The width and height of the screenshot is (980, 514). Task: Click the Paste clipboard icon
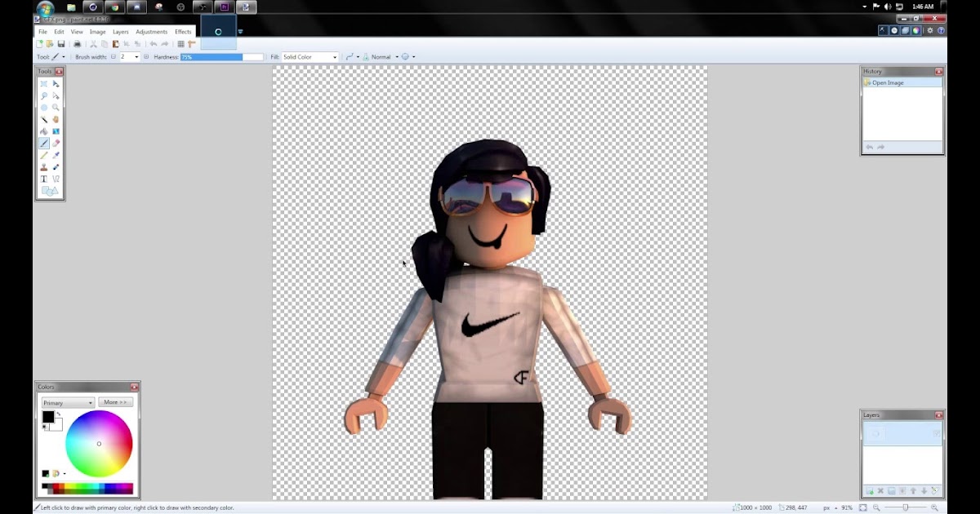pos(115,44)
